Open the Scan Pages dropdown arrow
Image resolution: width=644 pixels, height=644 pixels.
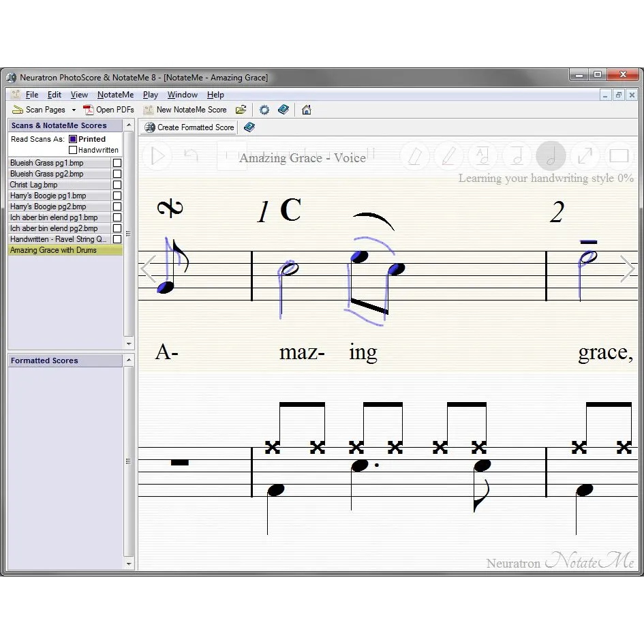[74, 110]
